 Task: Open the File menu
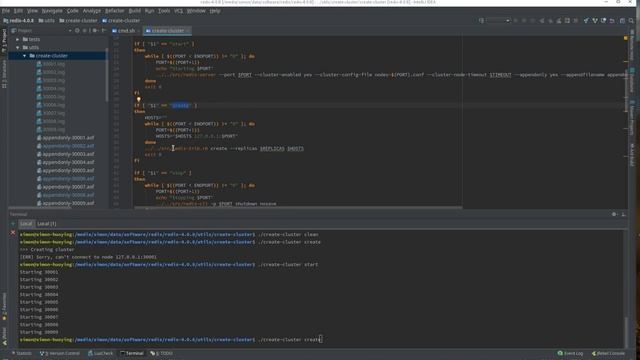pos(6,11)
